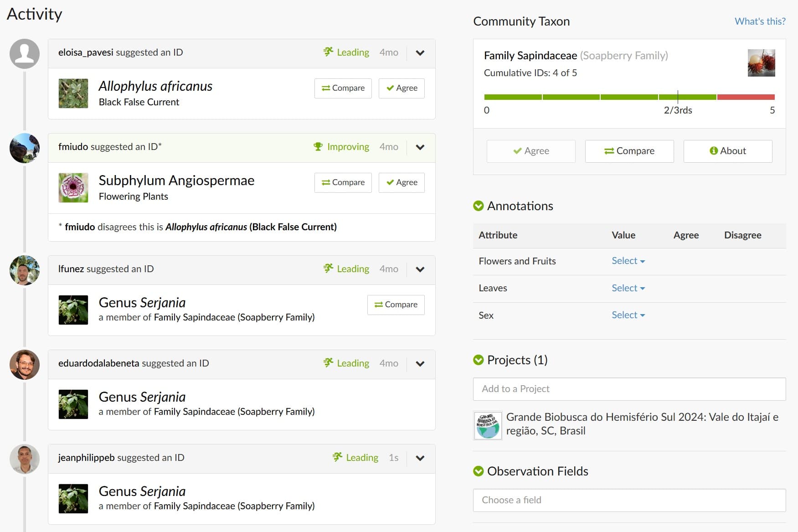
Task: Open the Sex annotation Select dropdown
Action: [628, 315]
